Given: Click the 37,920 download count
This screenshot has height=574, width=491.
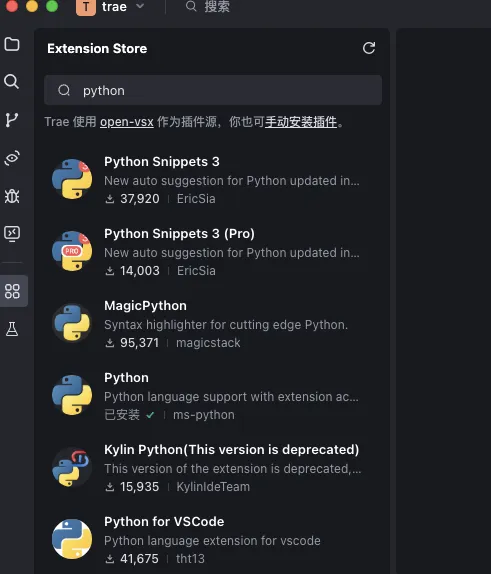Looking at the screenshot, I should point(140,199).
